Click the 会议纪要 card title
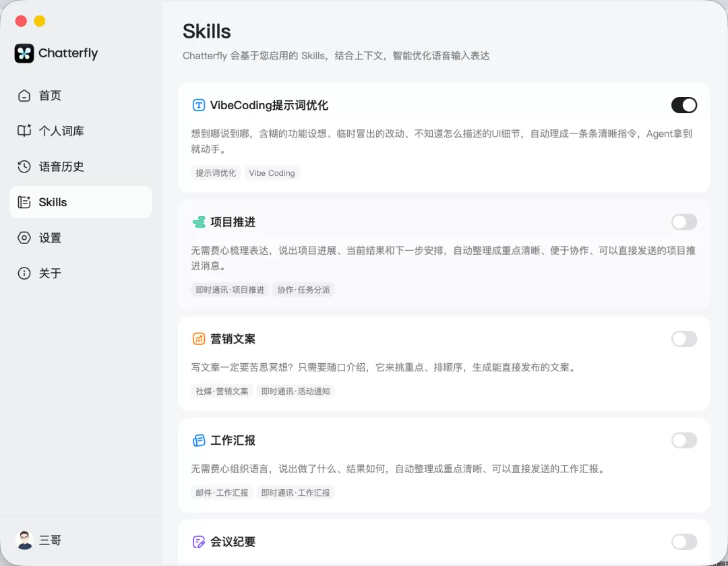The image size is (728, 566). click(233, 542)
